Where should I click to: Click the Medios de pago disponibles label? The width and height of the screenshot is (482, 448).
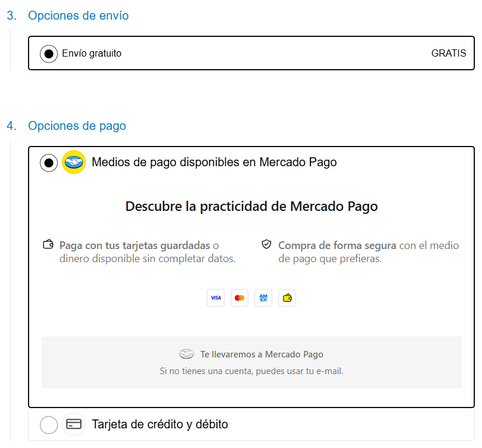click(x=214, y=162)
